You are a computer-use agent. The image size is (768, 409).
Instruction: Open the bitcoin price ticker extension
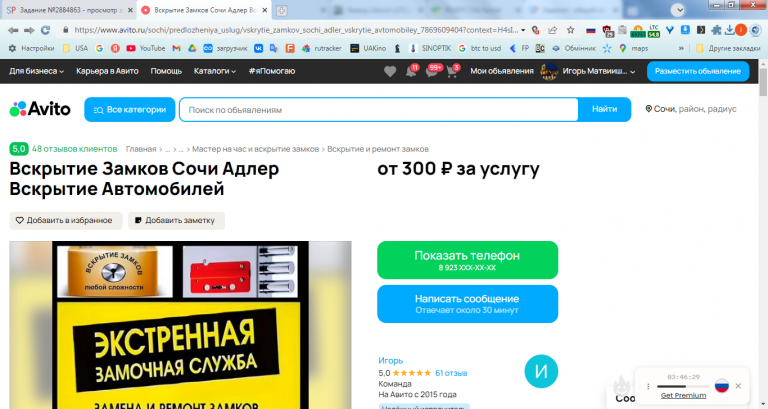click(638, 31)
